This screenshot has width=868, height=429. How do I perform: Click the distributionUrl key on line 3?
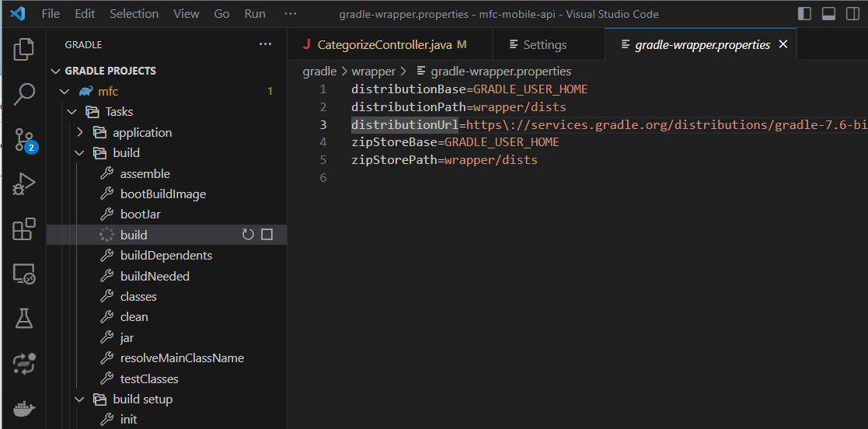point(405,124)
